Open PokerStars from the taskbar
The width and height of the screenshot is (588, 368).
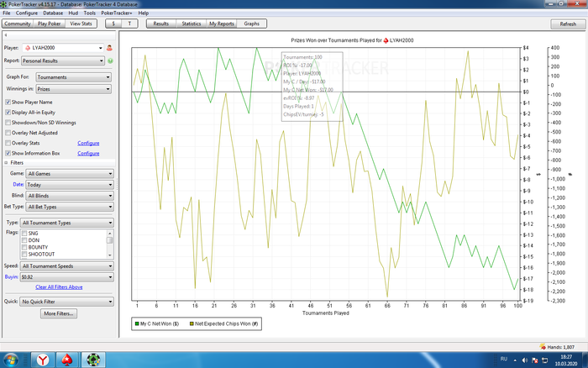(67, 360)
